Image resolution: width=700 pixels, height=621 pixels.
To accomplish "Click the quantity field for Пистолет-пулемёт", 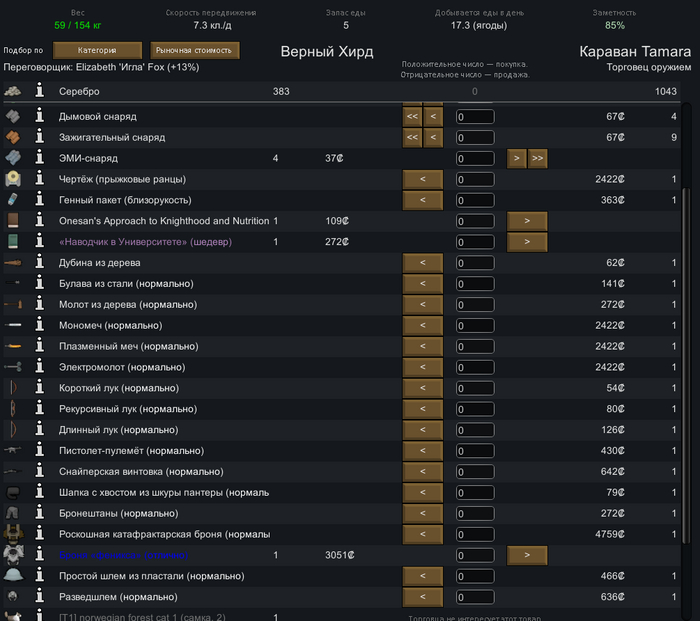I will coord(475,451).
